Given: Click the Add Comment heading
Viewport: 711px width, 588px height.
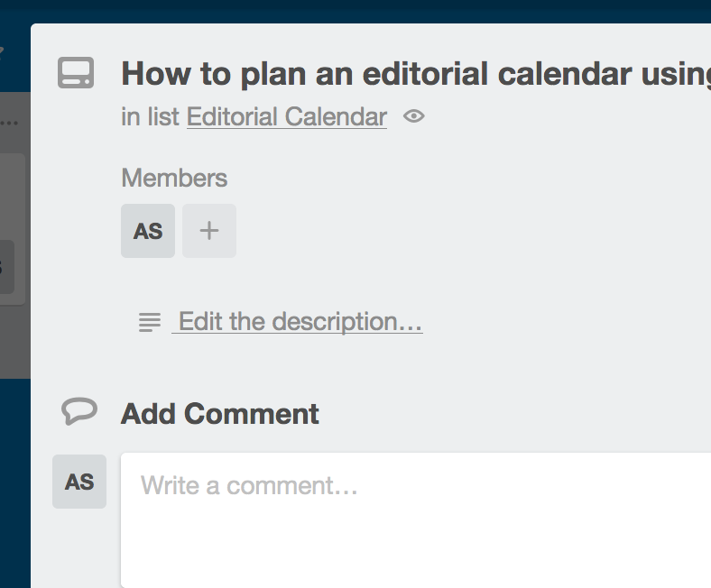Looking at the screenshot, I should click(220, 414).
